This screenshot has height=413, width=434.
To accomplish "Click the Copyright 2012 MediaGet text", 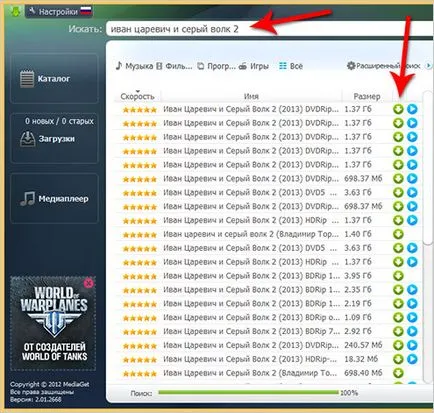I will 50,384.
